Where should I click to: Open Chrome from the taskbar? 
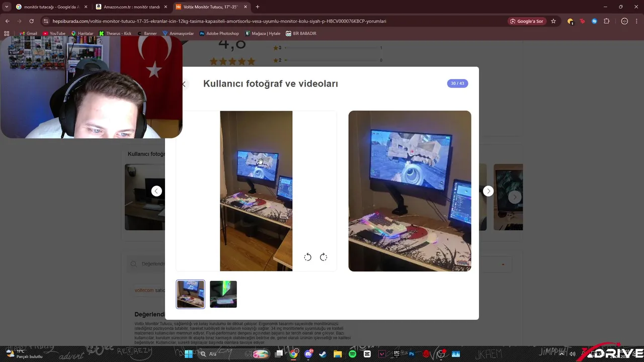293,354
